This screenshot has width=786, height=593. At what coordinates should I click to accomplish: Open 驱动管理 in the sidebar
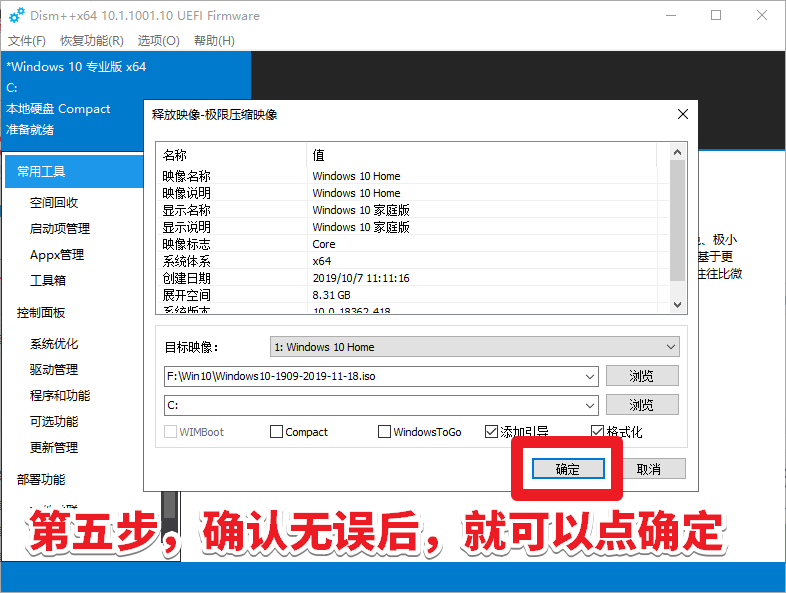[x=54, y=370]
